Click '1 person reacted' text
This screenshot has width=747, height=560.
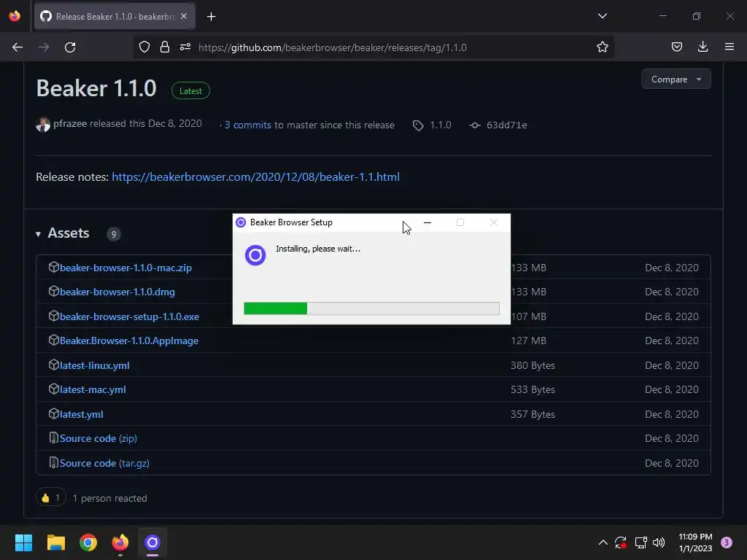coord(109,498)
